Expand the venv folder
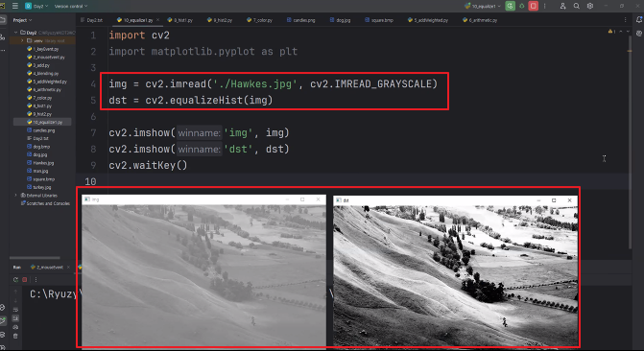The width and height of the screenshot is (644, 351). tap(22, 40)
